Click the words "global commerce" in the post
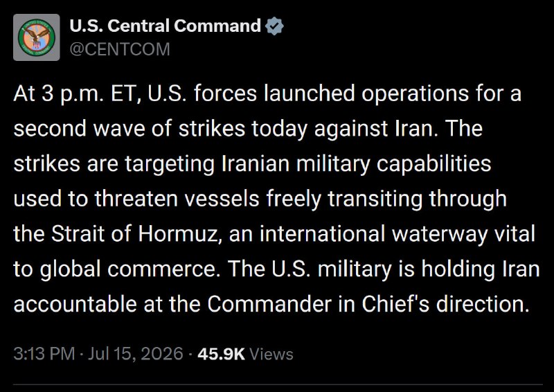This screenshot has width=554, height=392. point(127,269)
